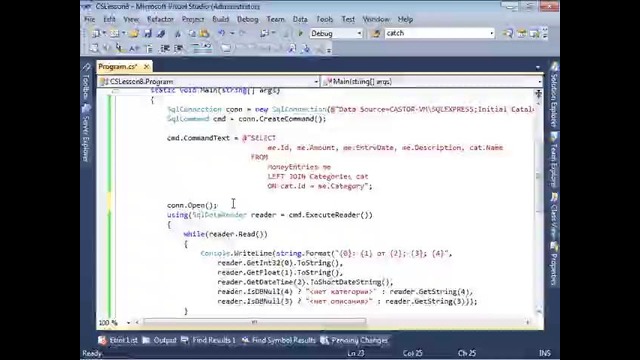Viewport: 640px width, 360px height.
Task: Toggle a bookmark with the bookmark icon
Action: point(226,49)
